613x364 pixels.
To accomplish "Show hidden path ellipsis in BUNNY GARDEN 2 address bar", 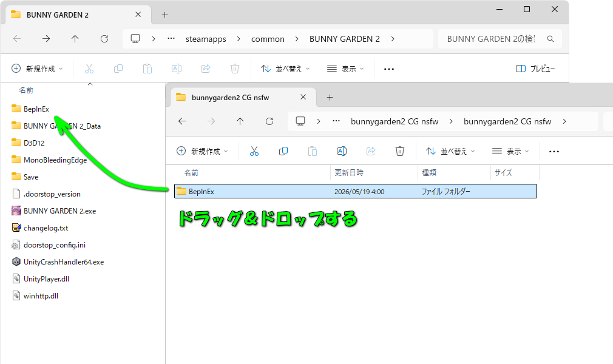I will (x=171, y=39).
